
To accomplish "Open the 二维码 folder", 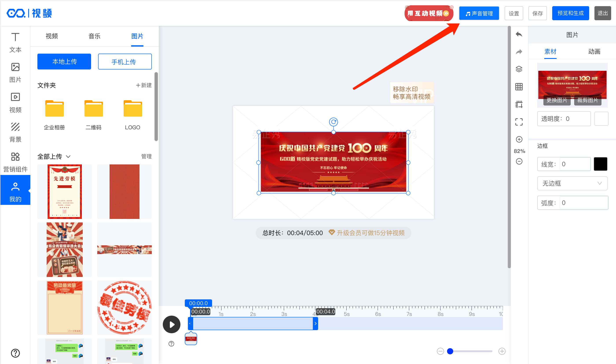I will pos(93,115).
